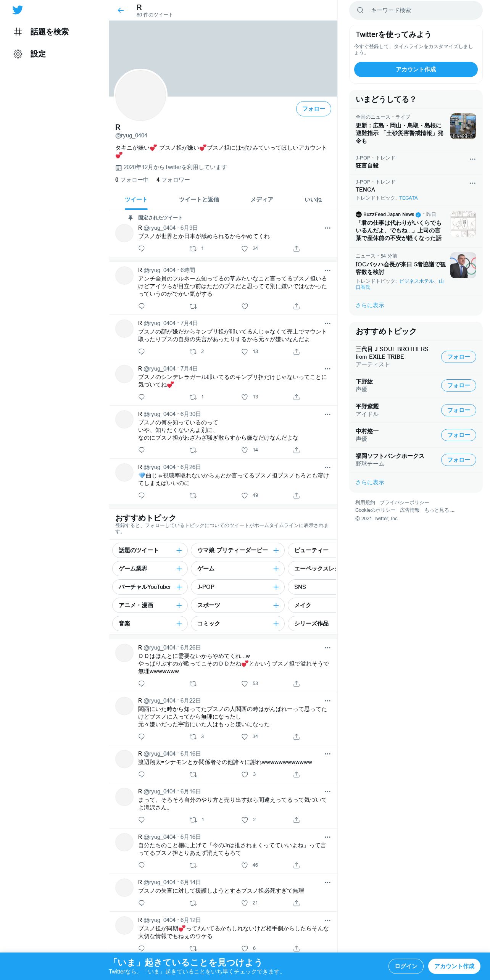
Task: Share the 6月14日 tweet
Action: coord(297,903)
